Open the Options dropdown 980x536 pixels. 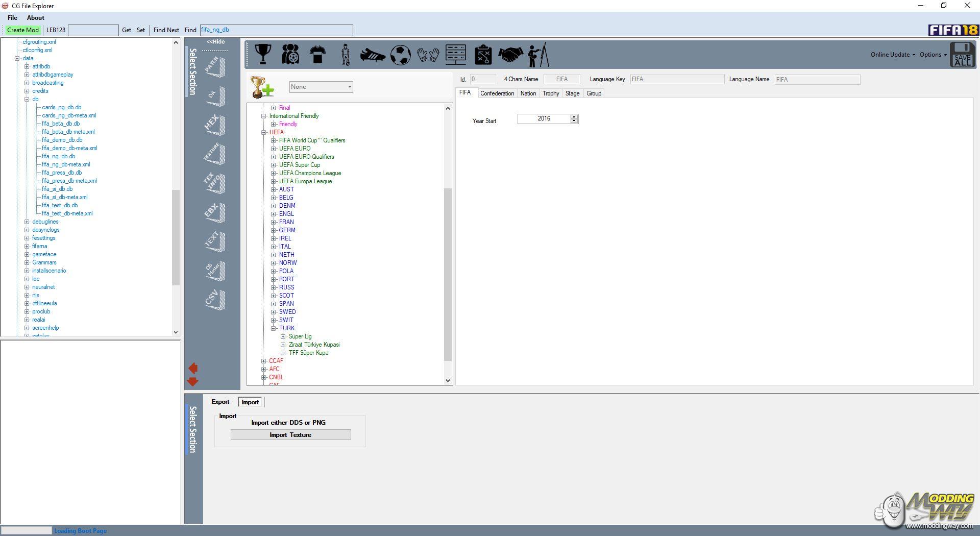point(933,55)
